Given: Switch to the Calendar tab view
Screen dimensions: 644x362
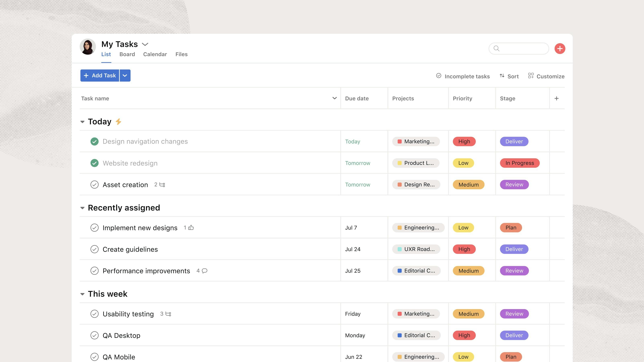Looking at the screenshot, I should 155,54.
